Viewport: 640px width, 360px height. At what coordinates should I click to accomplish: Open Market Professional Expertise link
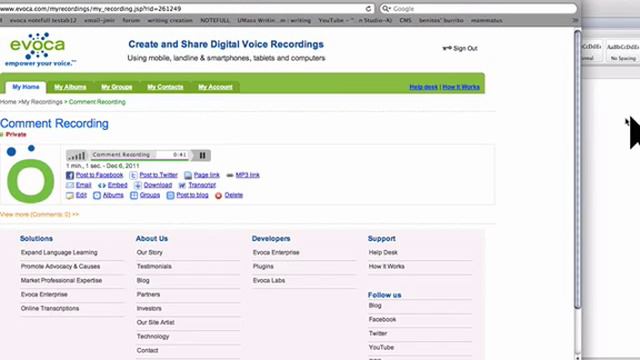[61, 280]
